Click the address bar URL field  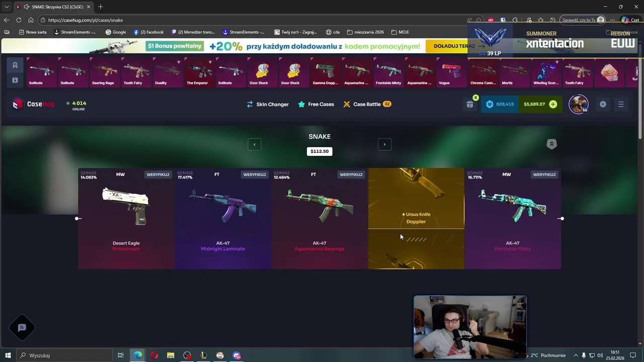point(252,20)
